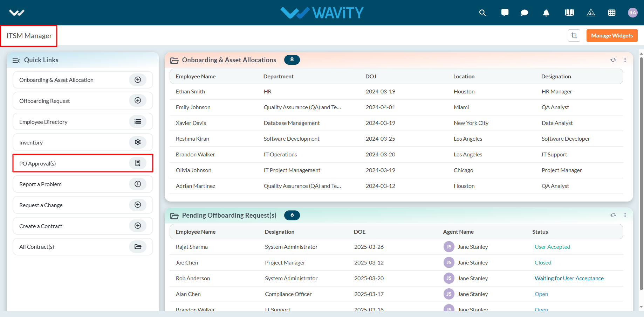Click the Pending Offboarding Request(s) folder icon

tap(174, 216)
